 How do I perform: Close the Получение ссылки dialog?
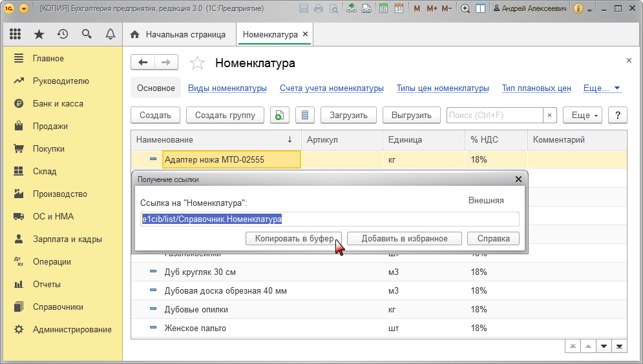518,179
